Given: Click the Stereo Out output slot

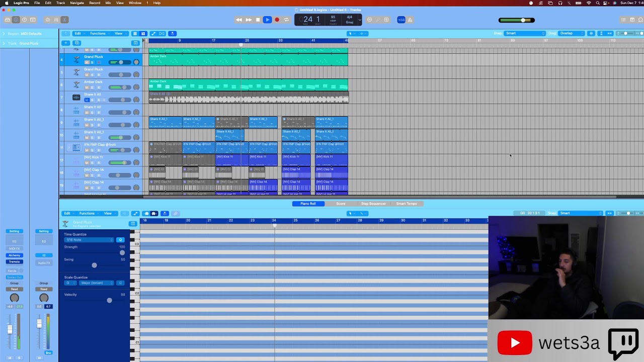Looking at the screenshot, I should coord(14,278).
